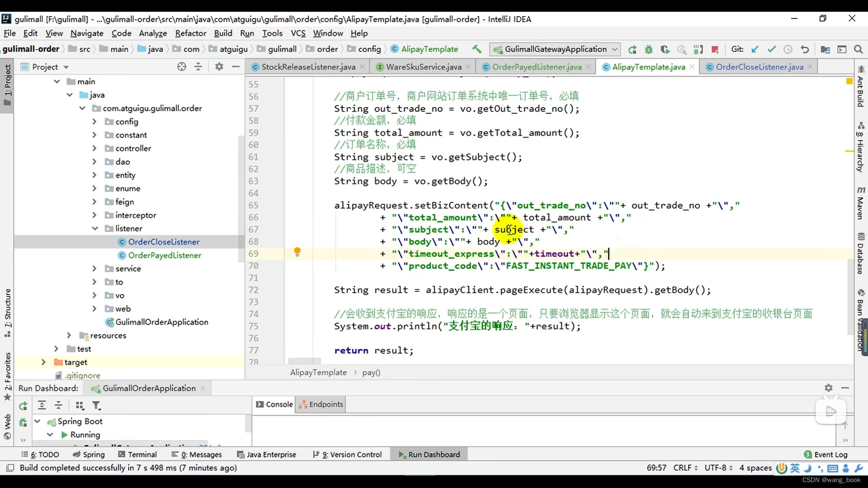Toggle the Web side tool window
The width and height of the screenshot is (868, 488).
coord(7,427)
